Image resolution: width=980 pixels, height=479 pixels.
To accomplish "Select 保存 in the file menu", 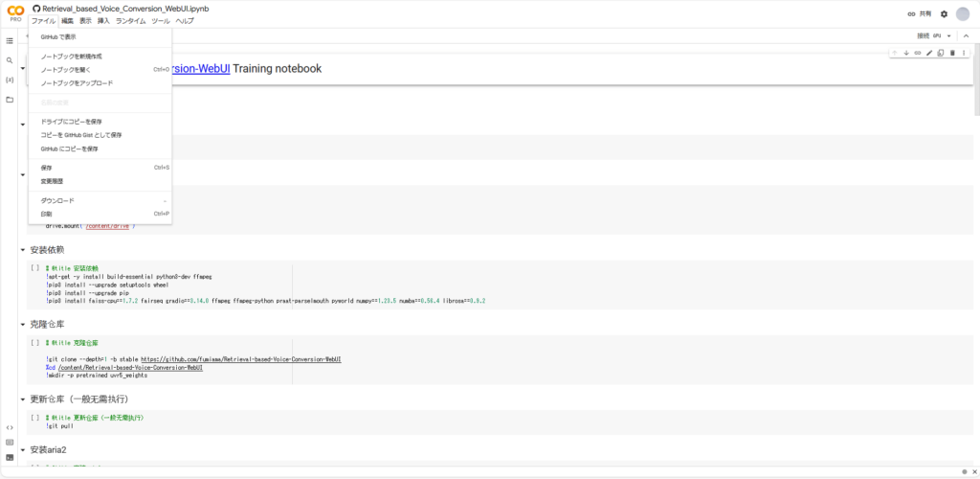I will click(x=100, y=168).
